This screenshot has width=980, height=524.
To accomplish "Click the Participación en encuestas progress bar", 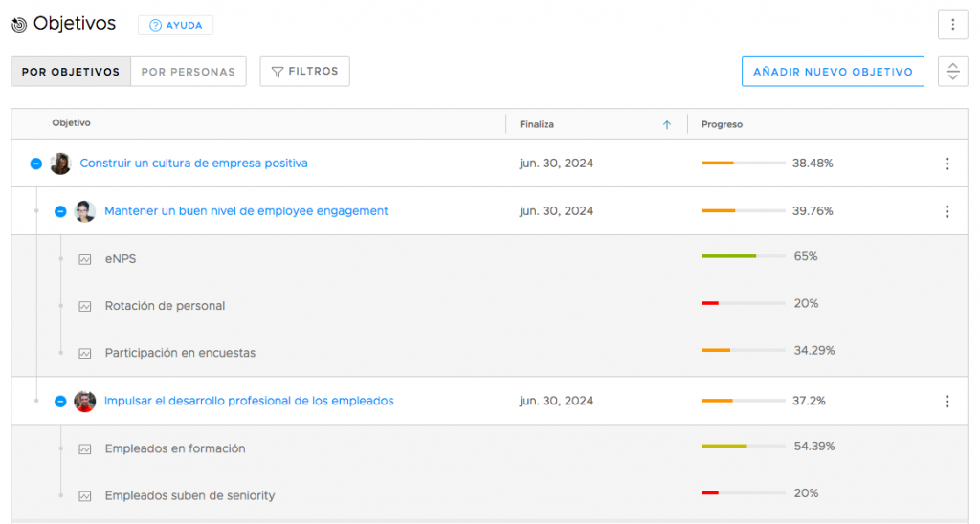I will [x=743, y=350].
